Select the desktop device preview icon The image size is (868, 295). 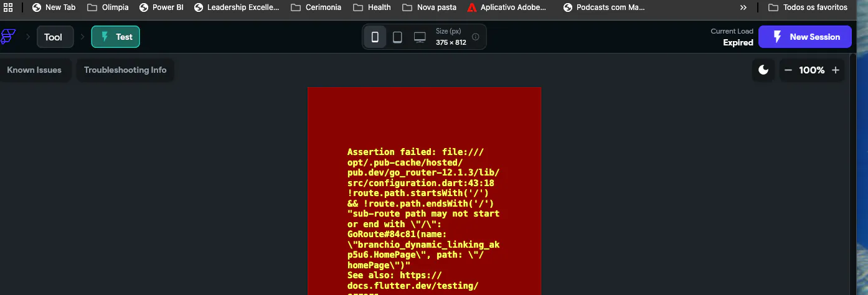click(420, 37)
